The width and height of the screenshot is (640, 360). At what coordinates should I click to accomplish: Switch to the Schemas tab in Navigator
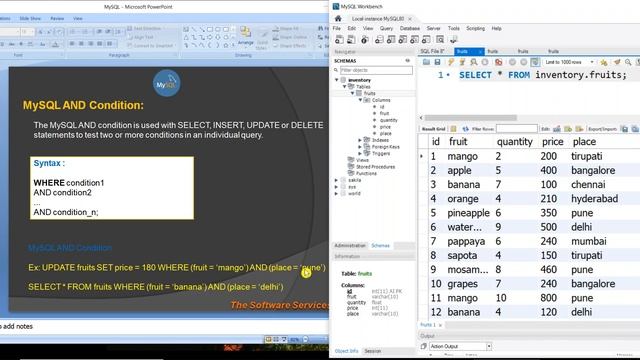[x=380, y=246]
